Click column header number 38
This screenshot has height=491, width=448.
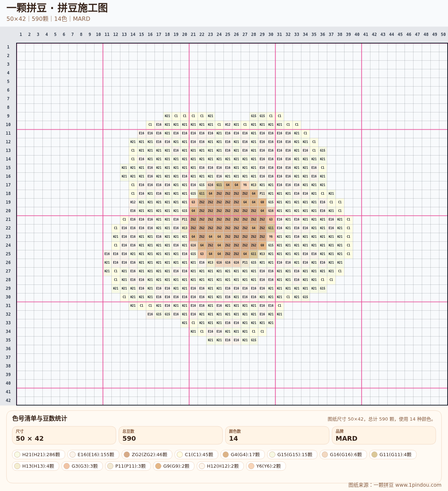[340, 34]
